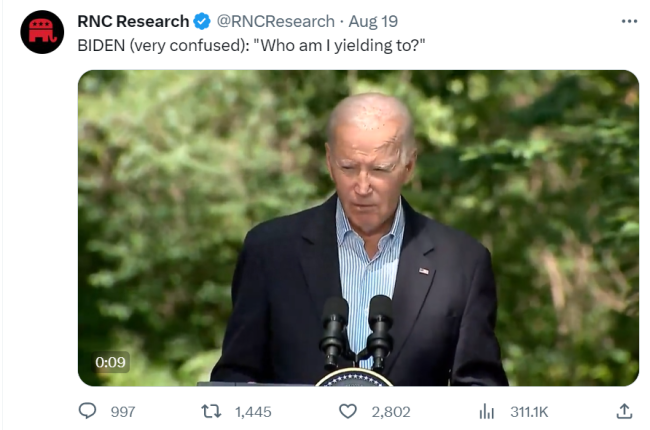
Task: Click the podium microphones in the video
Action: [356, 330]
